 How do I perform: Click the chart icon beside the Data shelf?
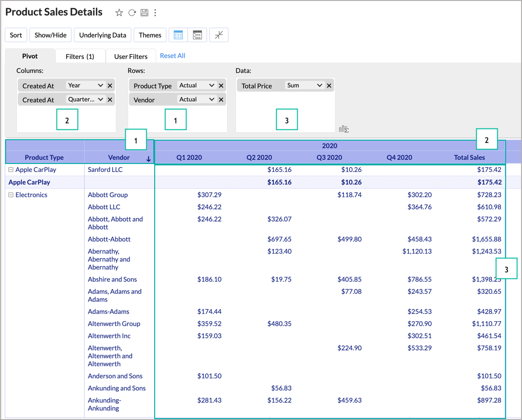tap(344, 129)
